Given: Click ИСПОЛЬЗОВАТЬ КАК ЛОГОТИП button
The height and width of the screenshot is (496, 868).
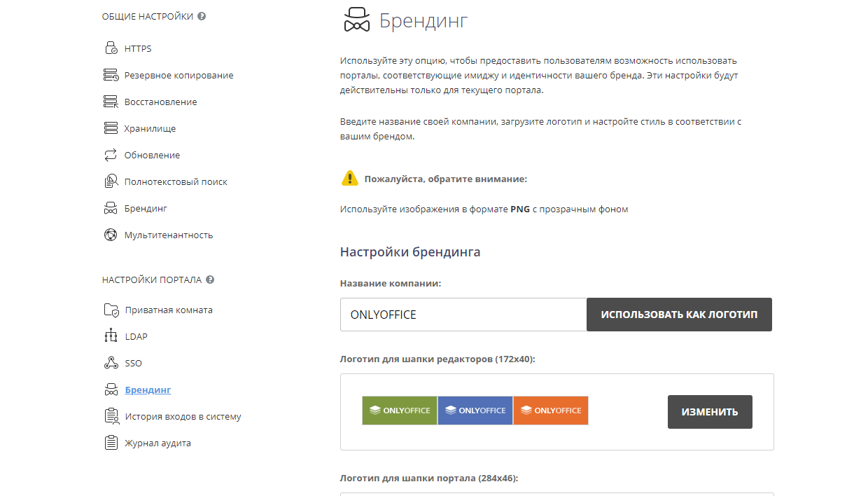Looking at the screenshot, I should [x=679, y=315].
